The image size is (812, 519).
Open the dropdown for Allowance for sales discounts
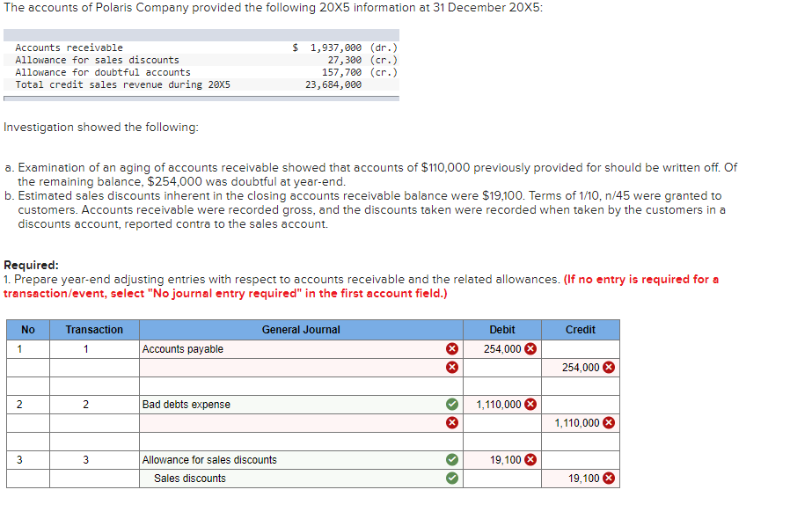point(290,459)
